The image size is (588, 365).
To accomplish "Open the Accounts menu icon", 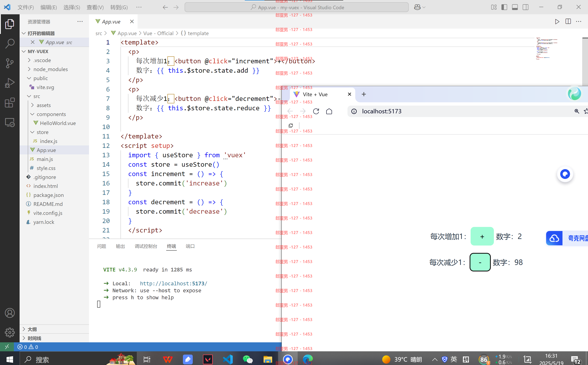I will pos(10,313).
